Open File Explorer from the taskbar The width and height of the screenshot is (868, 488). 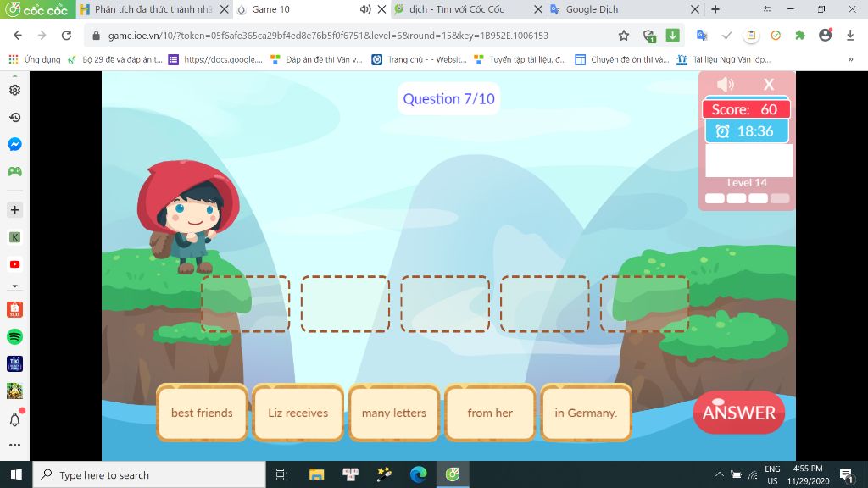(316, 474)
